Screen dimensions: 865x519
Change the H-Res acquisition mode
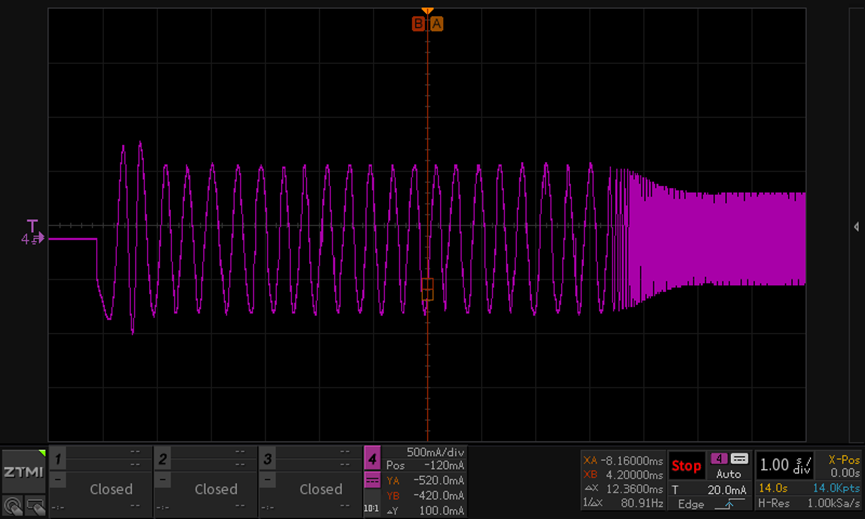tap(773, 503)
